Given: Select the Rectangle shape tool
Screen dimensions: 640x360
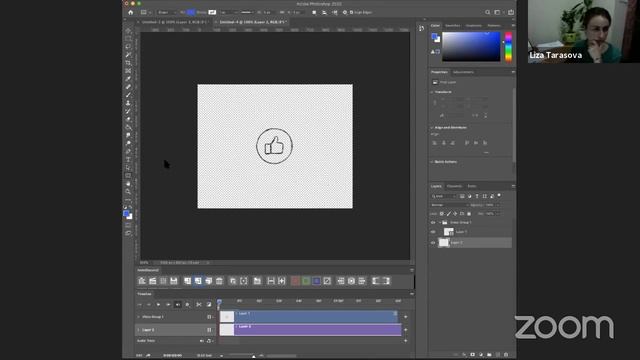Looking at the screenshot, I should pyautogui.click(x=128, y=176).
